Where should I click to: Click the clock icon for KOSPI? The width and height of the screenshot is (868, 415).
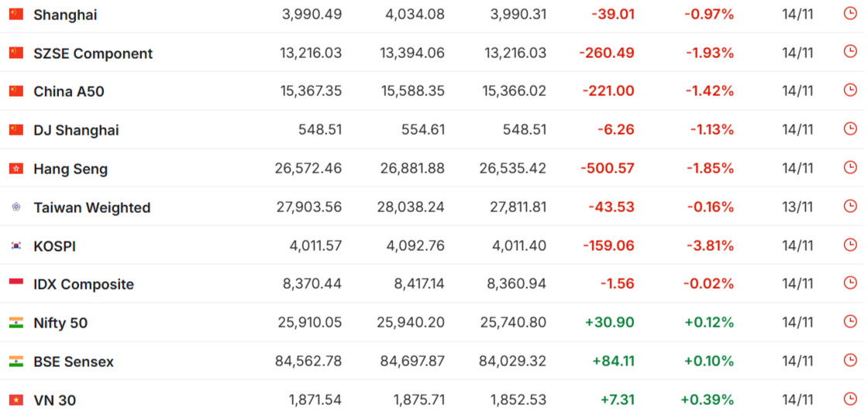(x=850, y=245)
